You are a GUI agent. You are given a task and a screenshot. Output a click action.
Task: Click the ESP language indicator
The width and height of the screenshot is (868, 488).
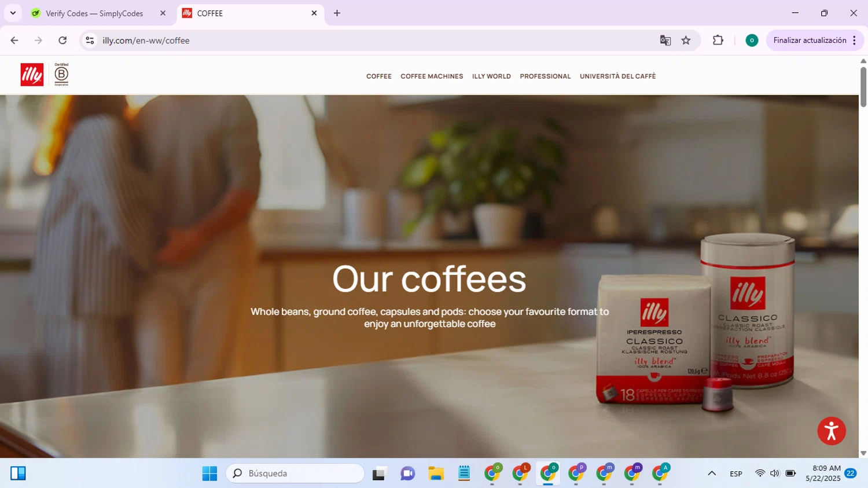736,474
